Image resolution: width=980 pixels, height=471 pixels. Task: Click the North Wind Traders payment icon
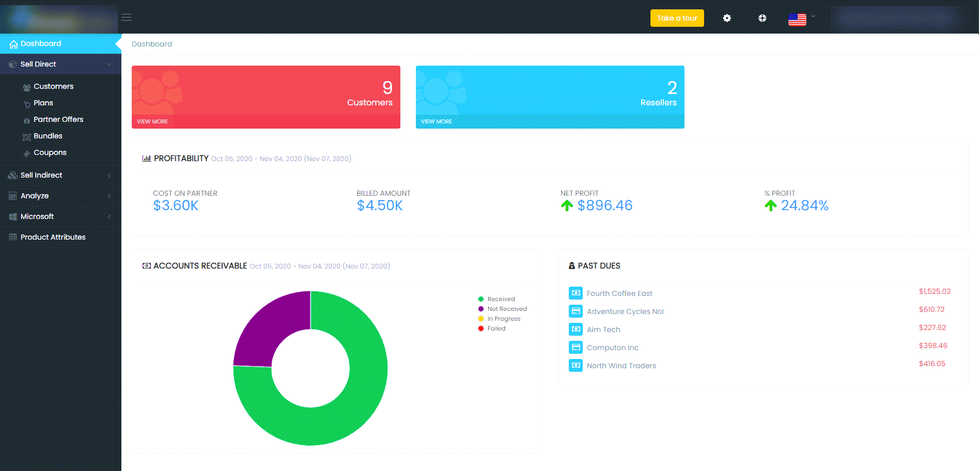[x=575, y=366]
